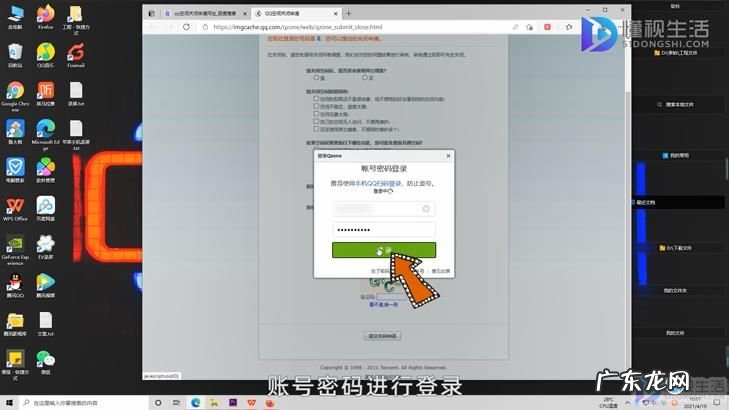Click the taskbar search box
This screenshot has height=410, width=729.
[84, 403]
